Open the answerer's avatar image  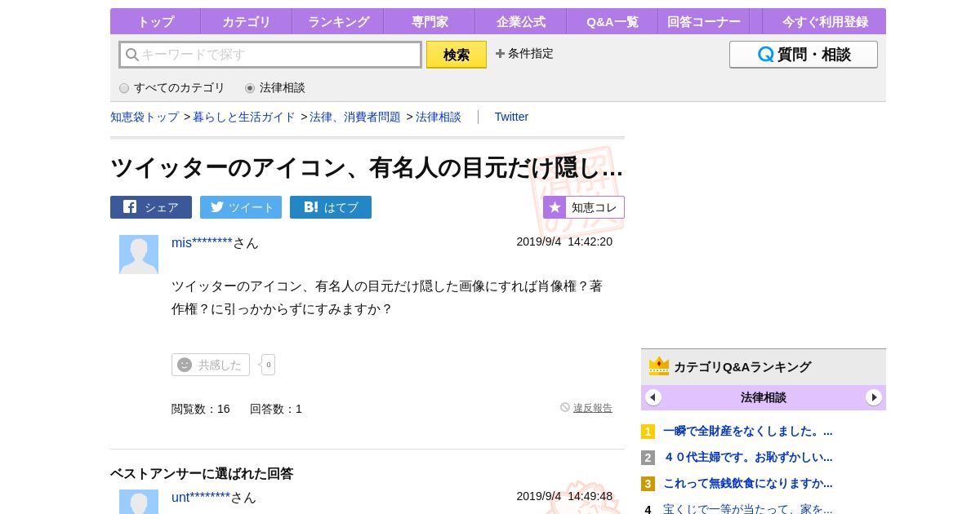point(139,502)
